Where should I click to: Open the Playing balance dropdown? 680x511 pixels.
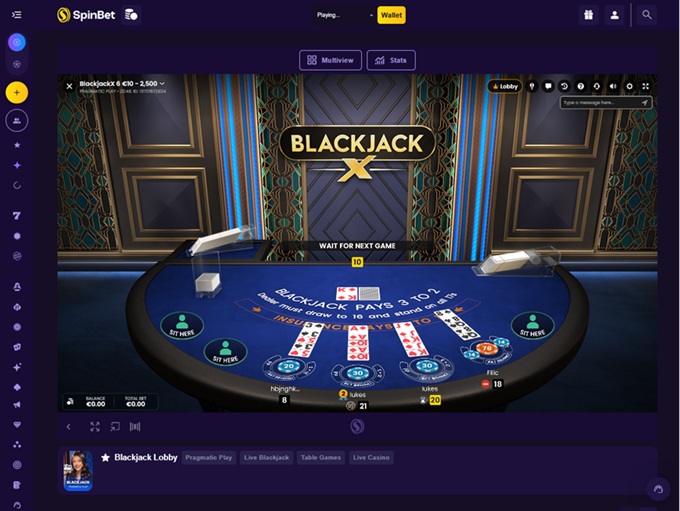point(344,15)
